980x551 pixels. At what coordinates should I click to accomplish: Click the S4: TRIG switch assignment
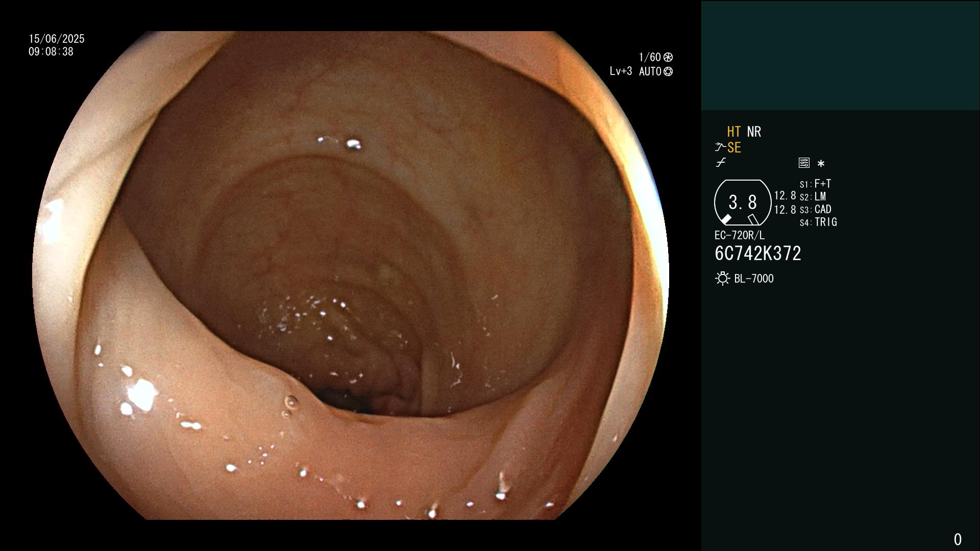click(818, 222)
